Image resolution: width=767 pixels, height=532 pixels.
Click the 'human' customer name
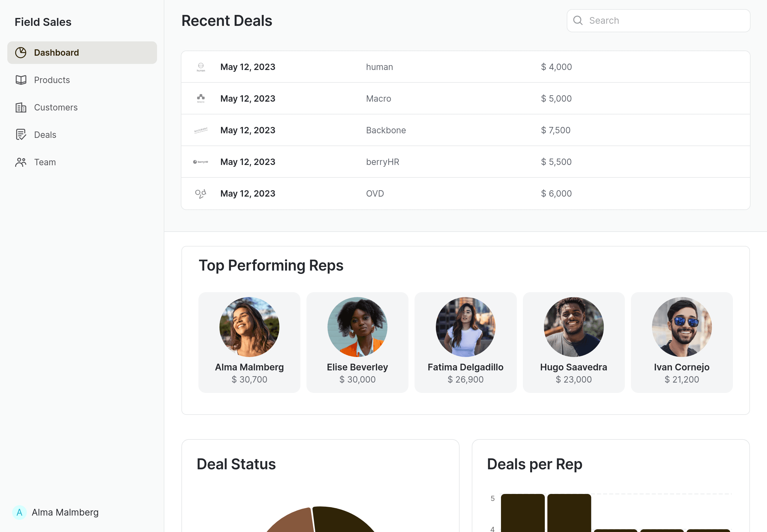pos(379,67)
